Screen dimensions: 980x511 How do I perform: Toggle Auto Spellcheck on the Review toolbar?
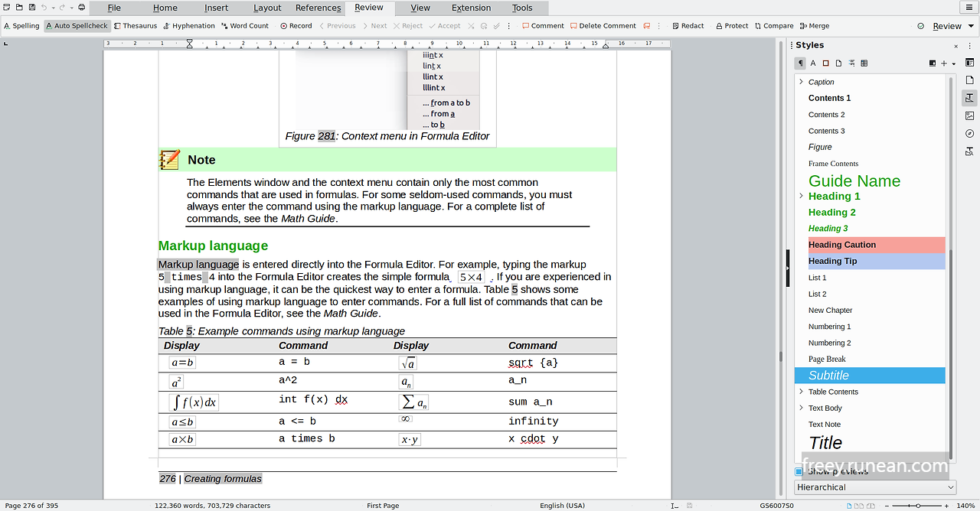pyautogui.click(x=77, y=25)
